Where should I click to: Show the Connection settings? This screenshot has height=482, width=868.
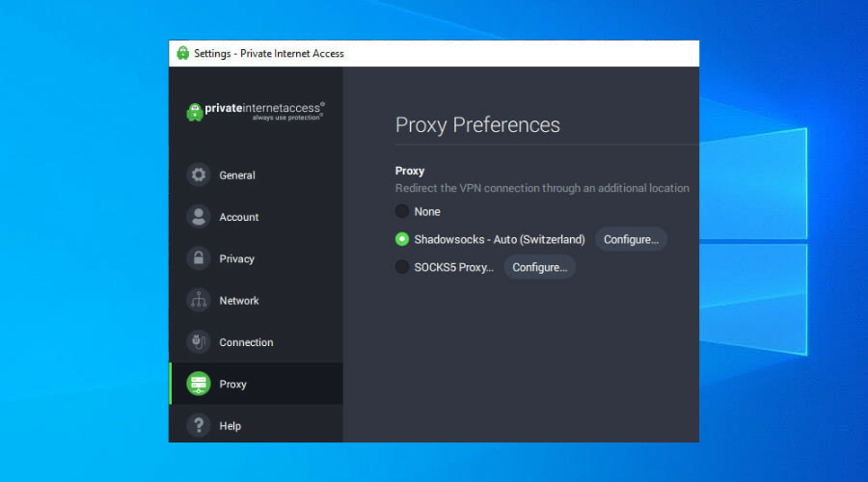tap(246, 342)
